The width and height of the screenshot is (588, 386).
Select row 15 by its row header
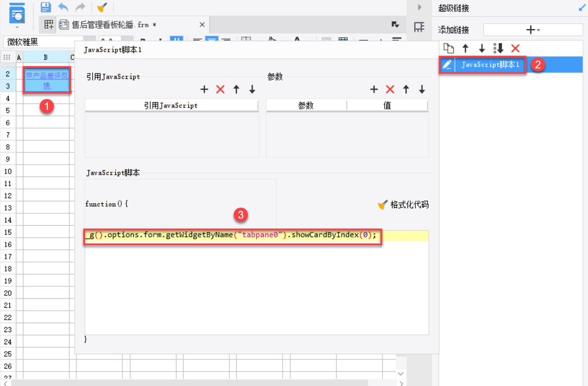(x=8, y=232)
